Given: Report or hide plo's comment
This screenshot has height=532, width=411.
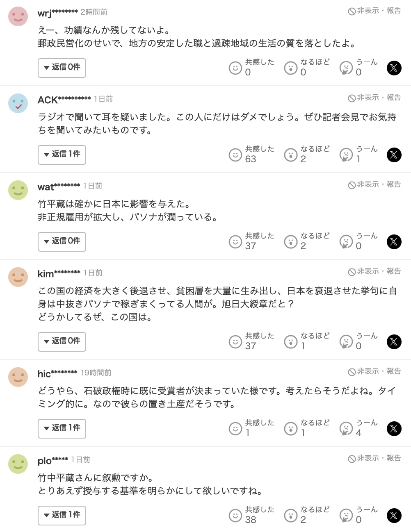Looking at the screenshot, I should click(x=374, y=459).
